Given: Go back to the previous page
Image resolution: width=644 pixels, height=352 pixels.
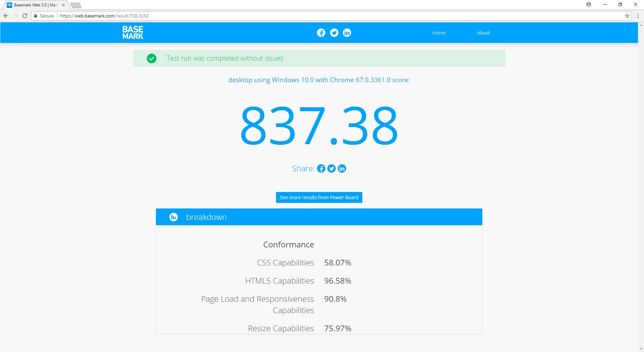Looking at the screenshot, I should point(6,16).
